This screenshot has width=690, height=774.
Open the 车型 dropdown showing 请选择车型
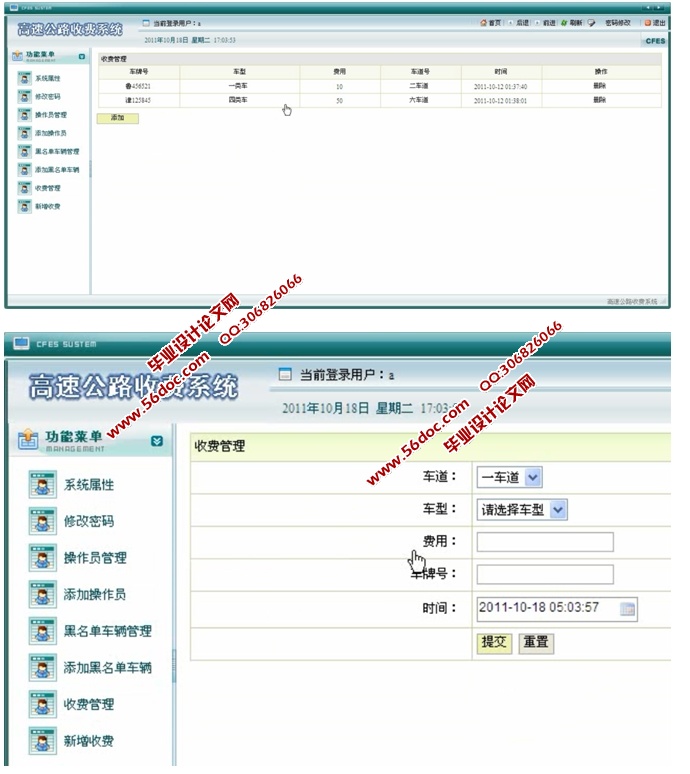coord(558,510)
